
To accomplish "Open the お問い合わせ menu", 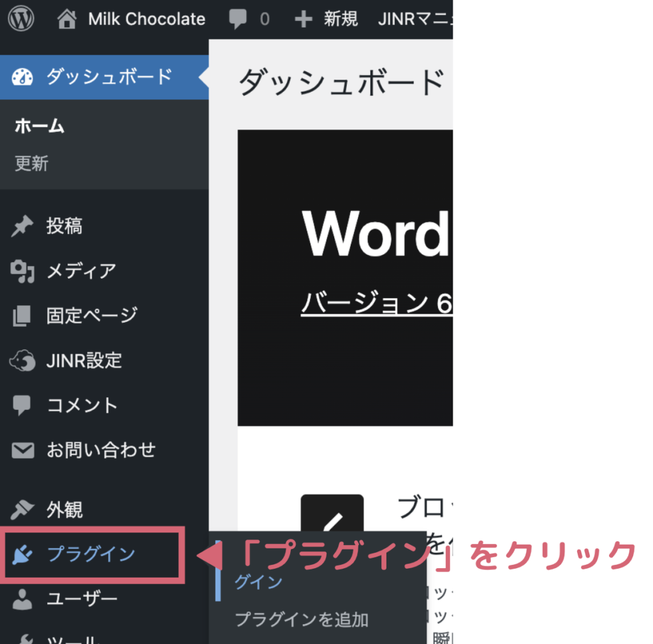I will coord(101,450).
